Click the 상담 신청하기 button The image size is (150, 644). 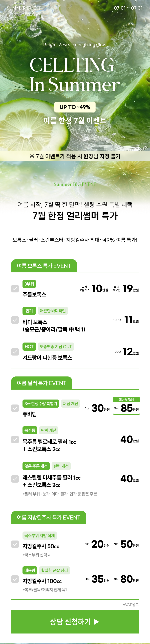(x=75, y=622)
